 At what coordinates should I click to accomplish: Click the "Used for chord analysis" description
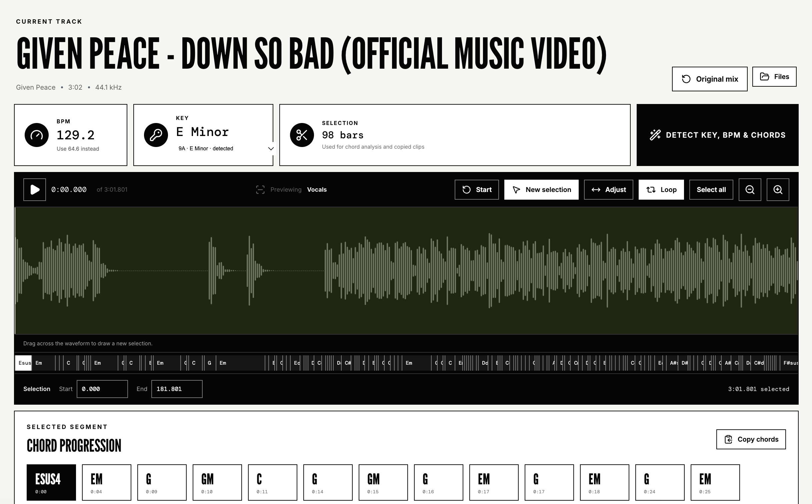click(373, 147)
